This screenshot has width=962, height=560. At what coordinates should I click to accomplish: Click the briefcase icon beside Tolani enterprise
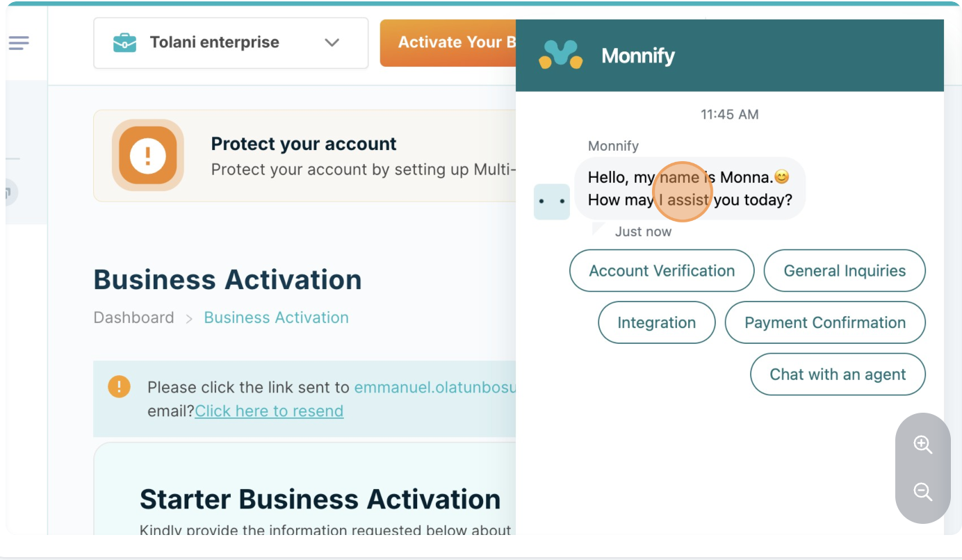pos(125,42)
